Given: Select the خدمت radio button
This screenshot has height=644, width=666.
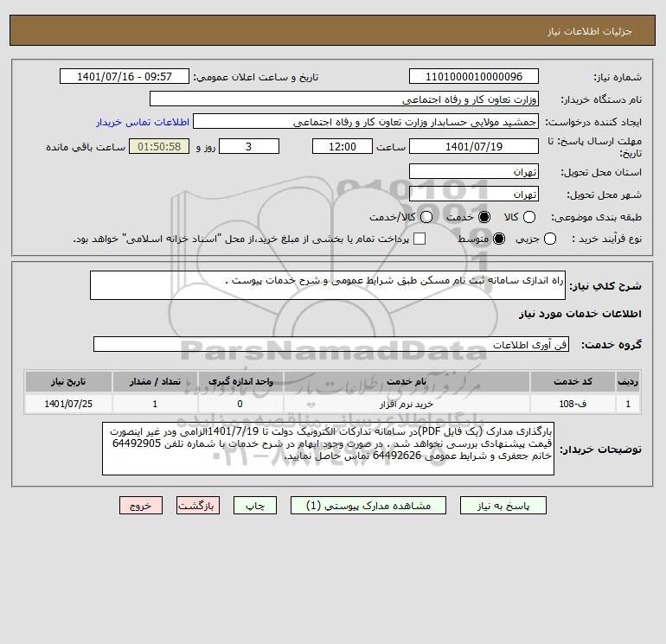Looking at the screenshot, I should coord(483,217).
